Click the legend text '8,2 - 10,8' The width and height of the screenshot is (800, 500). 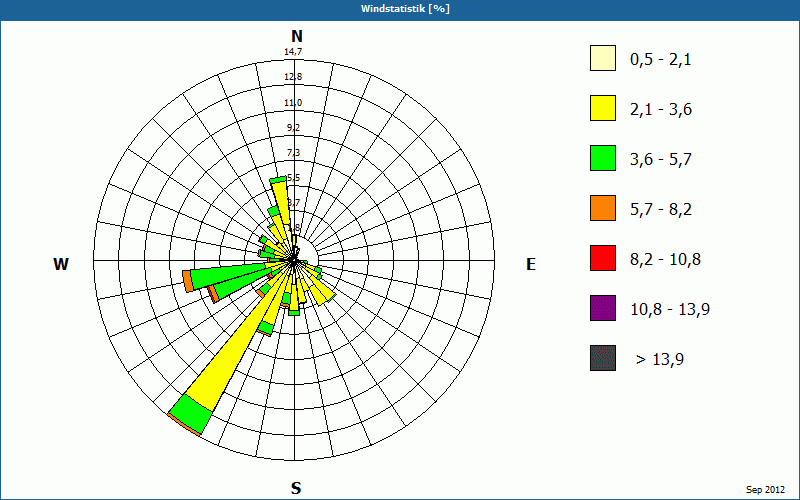(x=666, y=260)
